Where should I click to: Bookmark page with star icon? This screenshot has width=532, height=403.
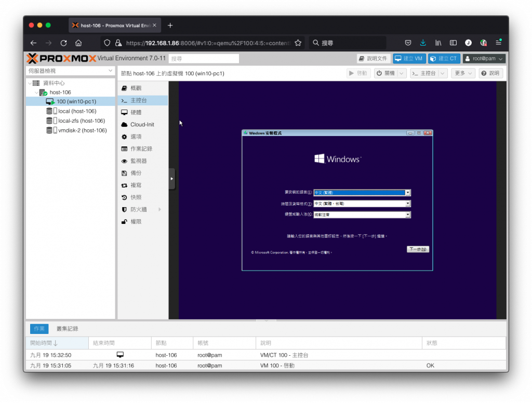298,43
